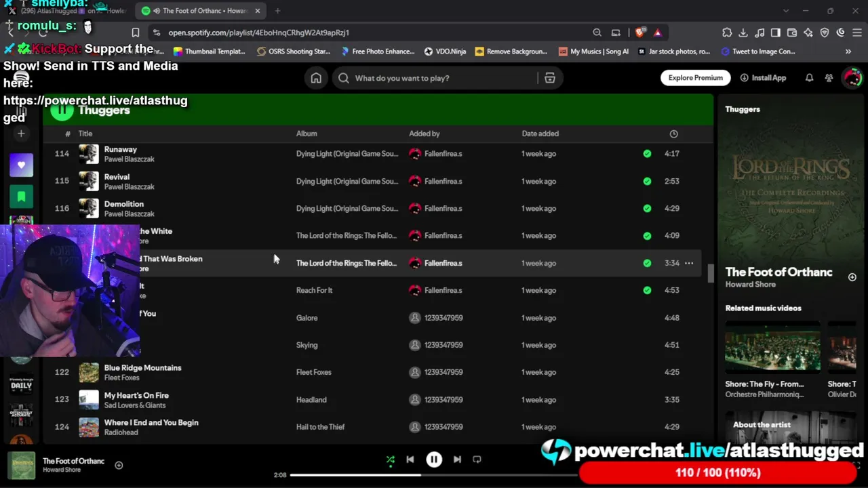The height and width of the screenshot is (488, 868).
Task: Sort the playlist by Album column
Action: (x=307, y=134)
